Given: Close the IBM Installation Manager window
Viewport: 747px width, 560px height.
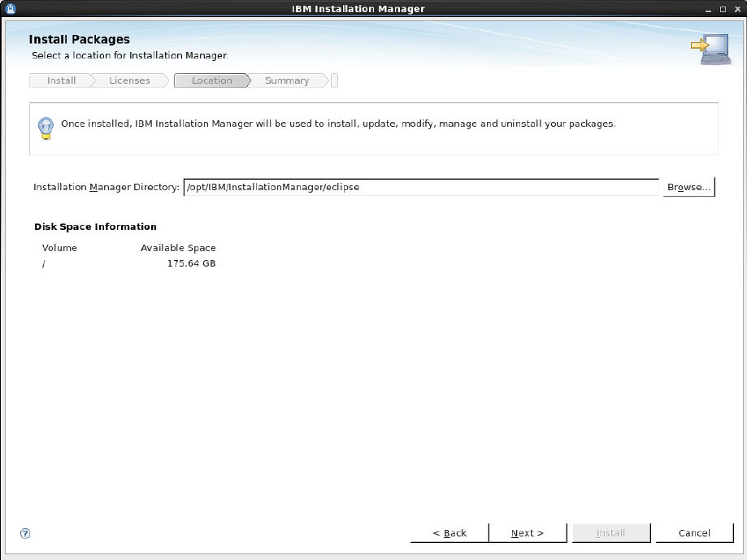Looking at the screenshot, I should (737, 9).
